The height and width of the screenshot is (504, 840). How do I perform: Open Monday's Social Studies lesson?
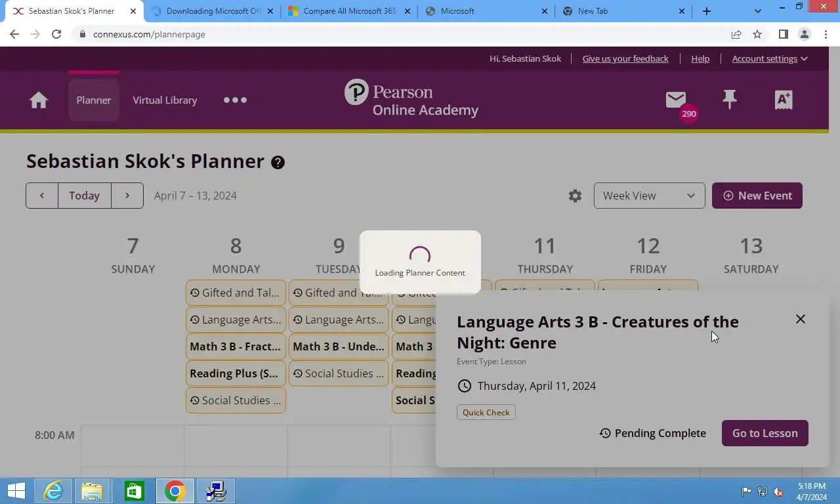[236, 400]
